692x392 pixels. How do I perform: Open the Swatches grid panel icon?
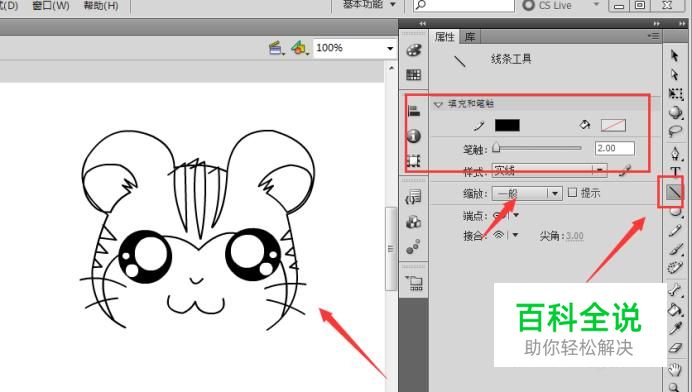[x=414, y=75]
